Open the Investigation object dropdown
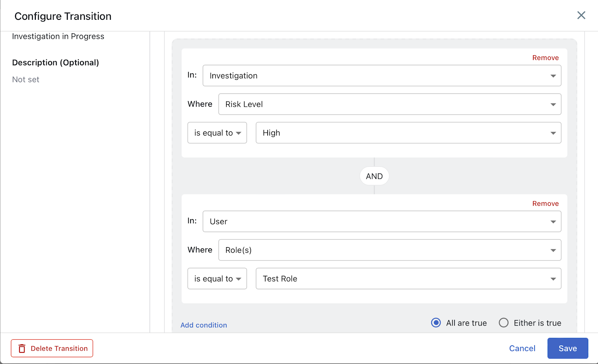The height and width of the screenshot is (364, 598). [x=382, y=76]
